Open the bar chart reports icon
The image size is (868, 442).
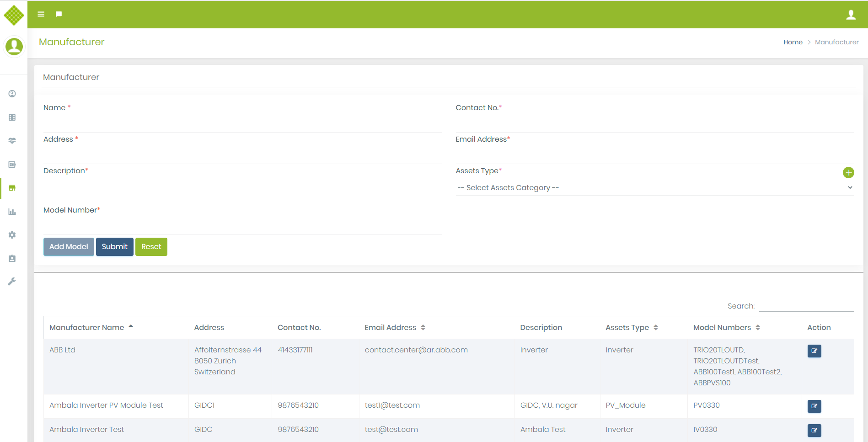point(11,212)
